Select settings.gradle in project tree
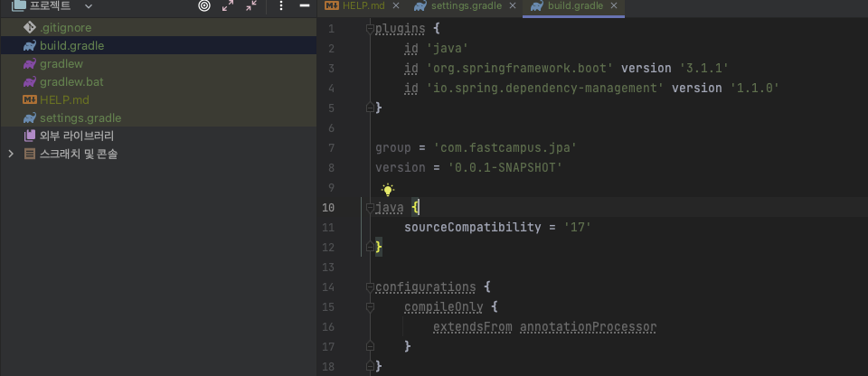Screen dimensions: 868x376 click(x=158, y=117)
